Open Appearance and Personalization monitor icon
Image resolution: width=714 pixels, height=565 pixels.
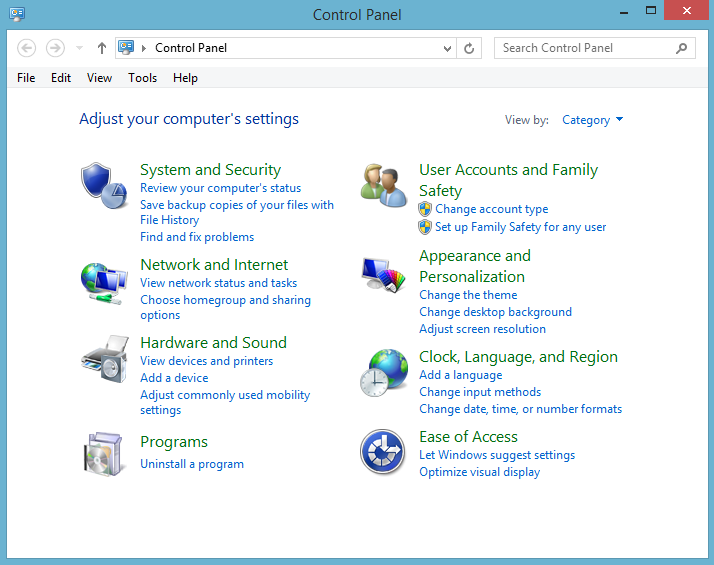click(x=383, y=276)
